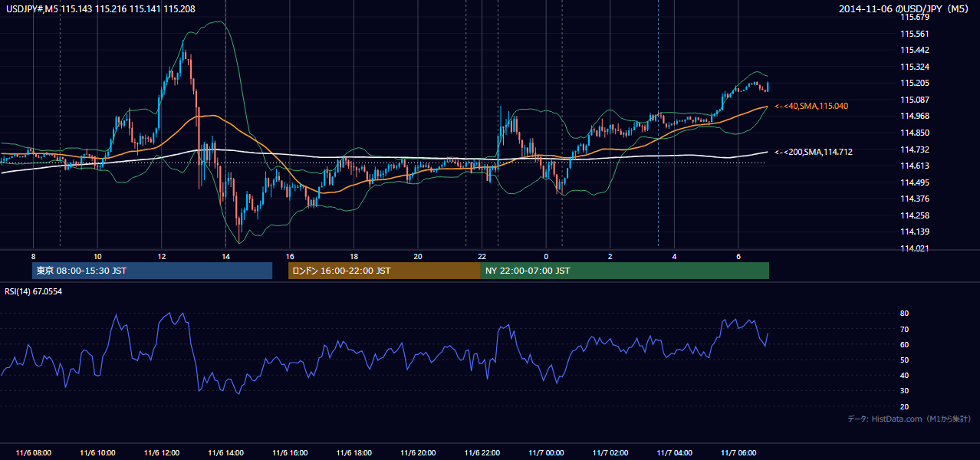Select the NY 22:00-07:00 JST session bar
This screenshot has height=460, width=980.
[625, 271]
